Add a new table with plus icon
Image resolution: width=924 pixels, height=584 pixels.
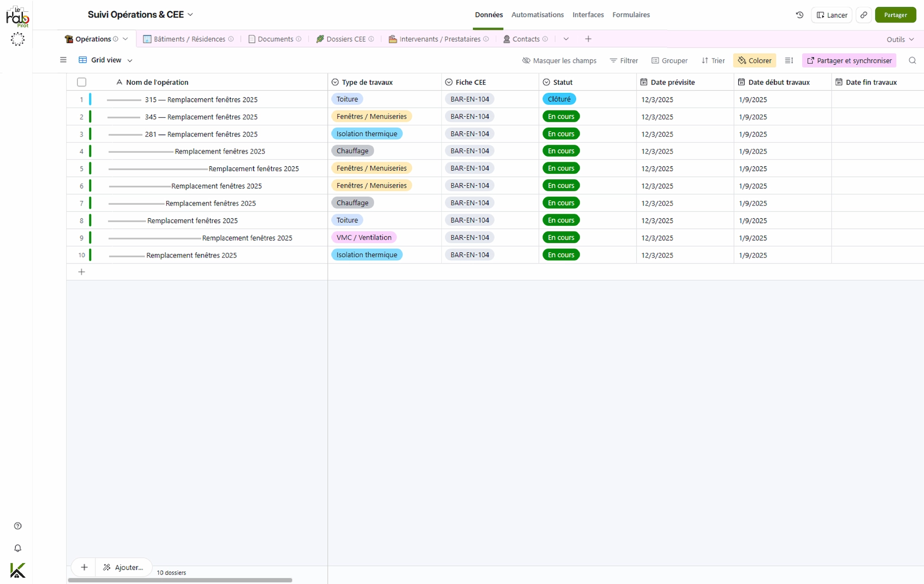click(x=588, y=39)
